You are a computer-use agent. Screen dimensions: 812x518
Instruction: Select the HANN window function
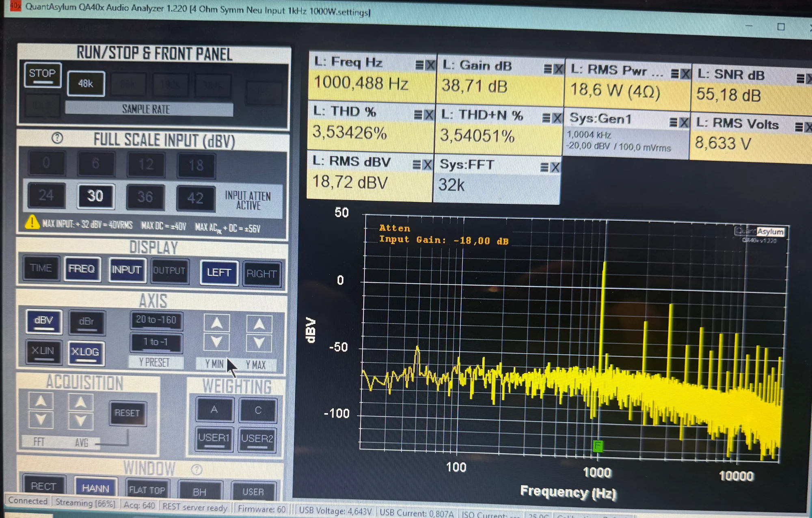tap(96, 486)
